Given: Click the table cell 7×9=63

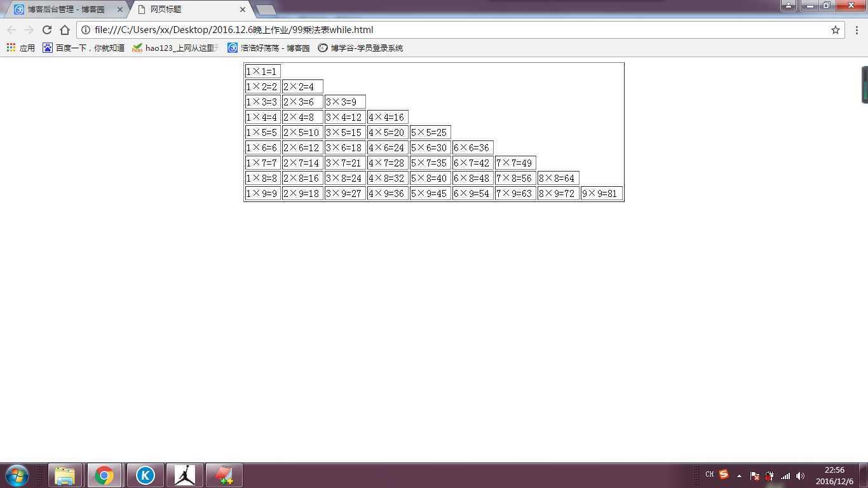Looking at the screenshot, I should click(x=515, y=193).
